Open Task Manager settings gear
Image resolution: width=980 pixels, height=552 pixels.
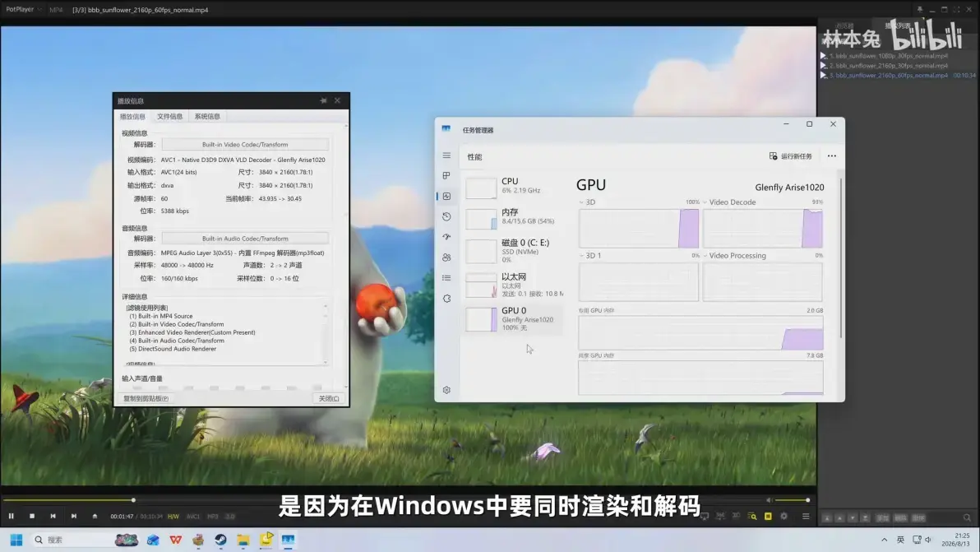point(446,390)
